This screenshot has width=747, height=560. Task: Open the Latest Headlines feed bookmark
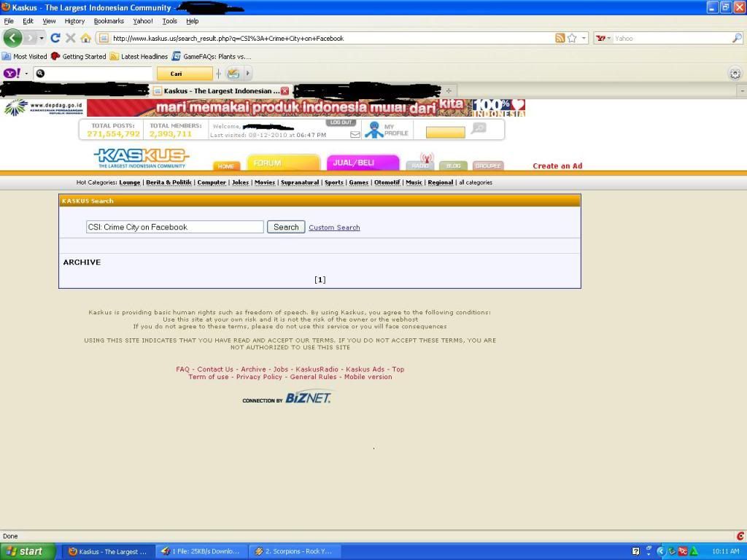click(x=139, y=56)
